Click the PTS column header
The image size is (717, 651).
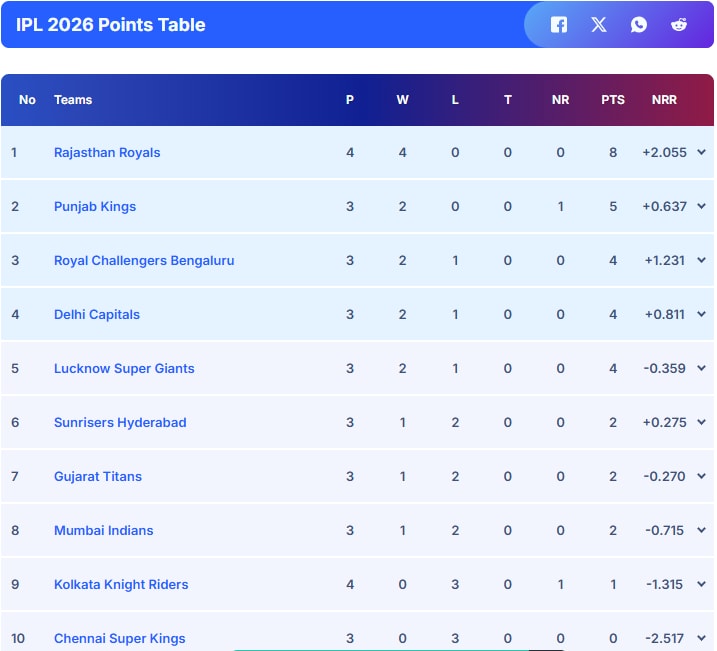(x=613, y=100)
